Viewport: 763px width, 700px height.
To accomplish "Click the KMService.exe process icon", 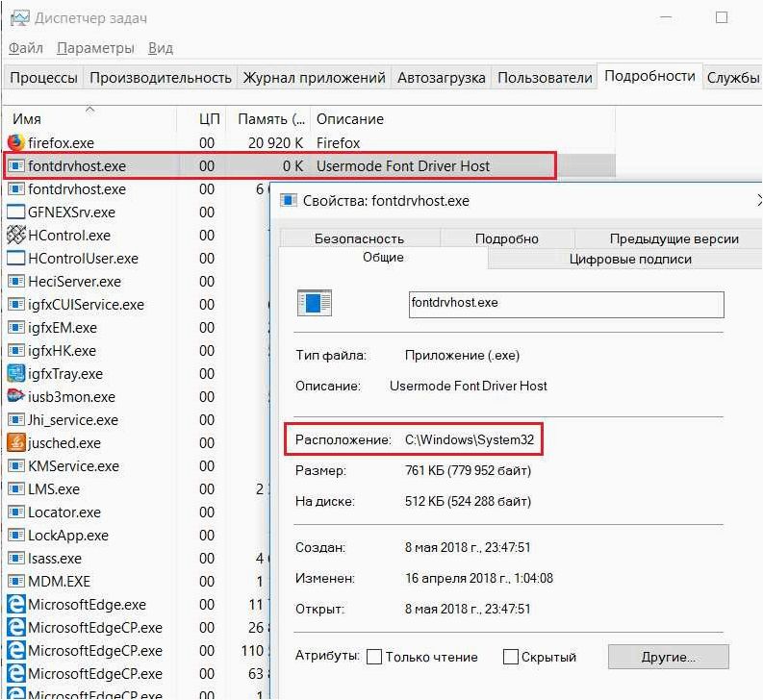I will (x=15, y=466).
